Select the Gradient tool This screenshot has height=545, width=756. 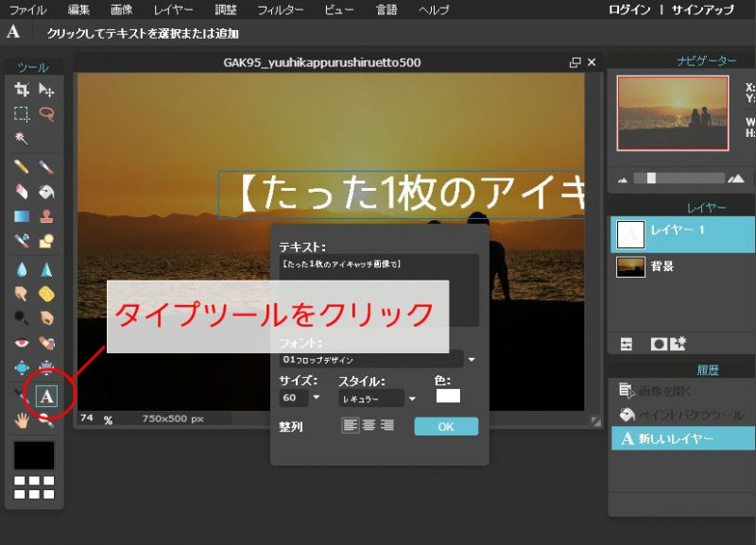[22, 216]
